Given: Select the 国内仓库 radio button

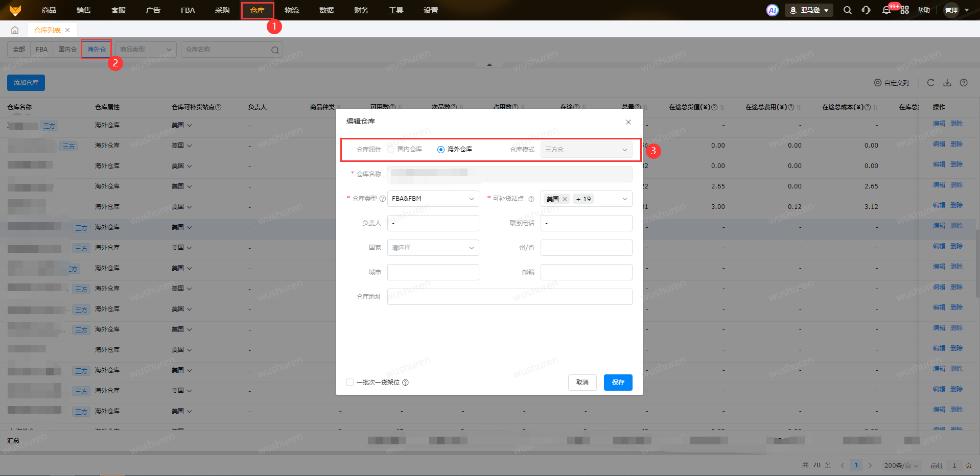Looking at the screenshot, I should (391, 150).
